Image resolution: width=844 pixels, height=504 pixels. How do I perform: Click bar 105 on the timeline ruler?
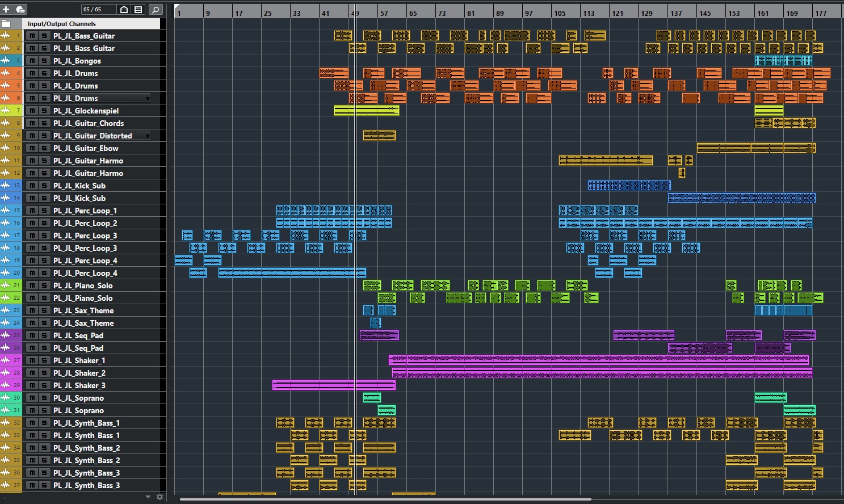tap(560, 12)
